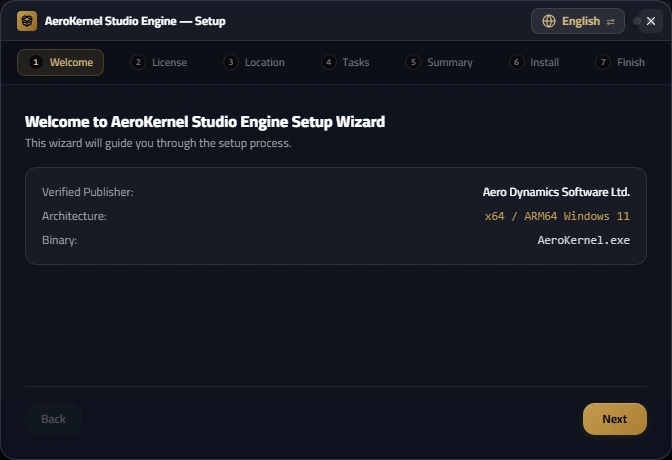
Task: Click the AeroKernel Studio Engine — Setup title
Action: coord(135,21)
